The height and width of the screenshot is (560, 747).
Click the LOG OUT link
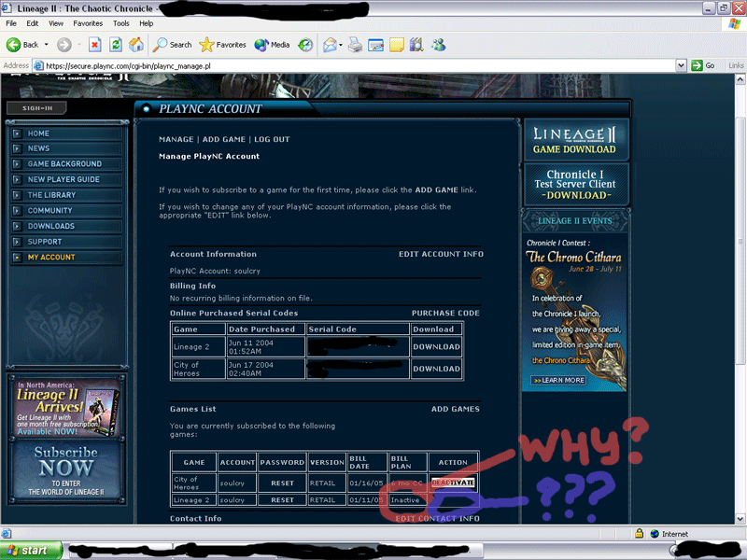pyautogui.click(x=272, y=139)
